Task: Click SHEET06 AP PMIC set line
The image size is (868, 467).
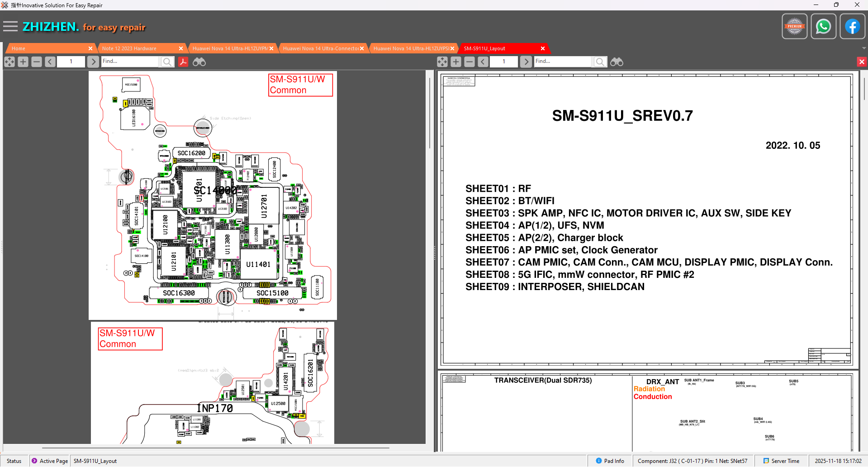Action: click(561, 250)
